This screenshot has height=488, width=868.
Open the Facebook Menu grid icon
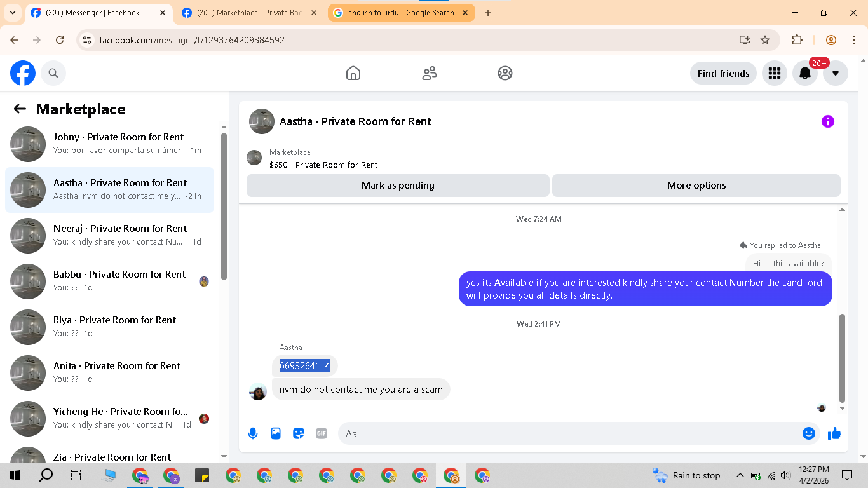click(x=774, y=73)
